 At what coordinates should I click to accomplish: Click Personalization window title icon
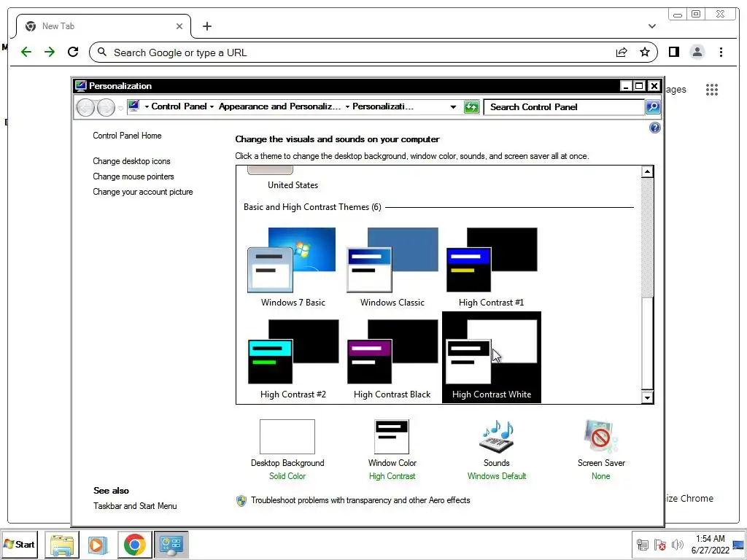(x=80, y=86)
